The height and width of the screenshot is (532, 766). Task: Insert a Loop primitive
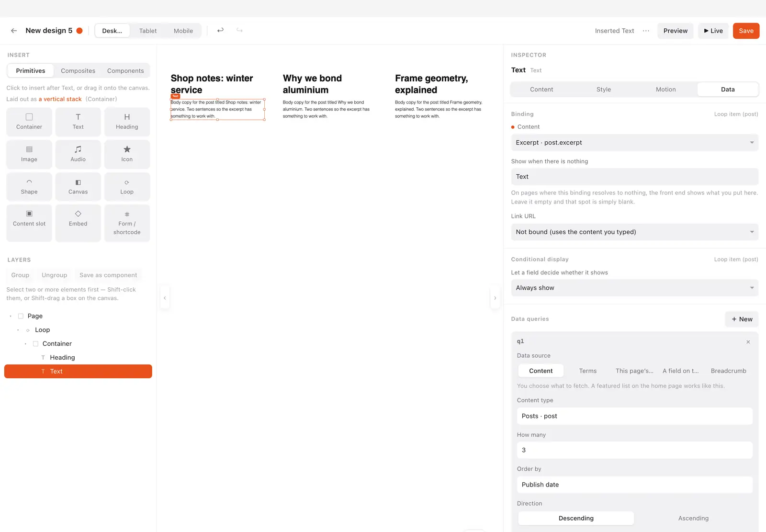point(127,187)
